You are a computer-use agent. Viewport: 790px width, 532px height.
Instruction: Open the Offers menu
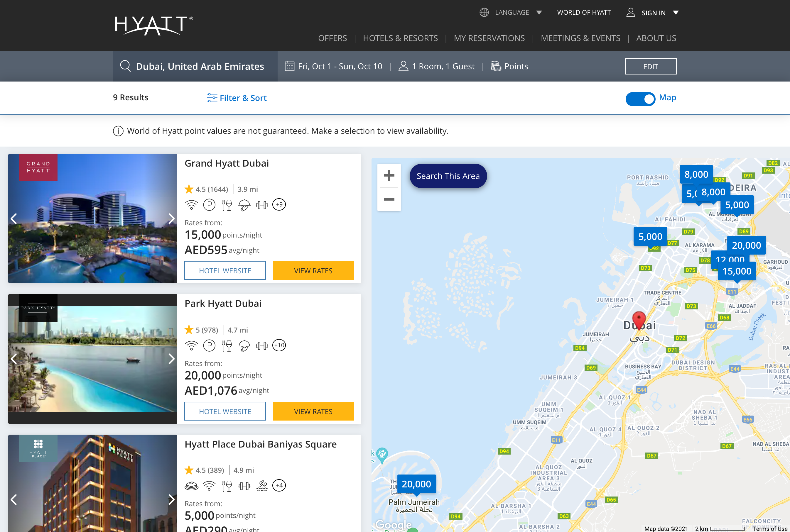pos(332,38)
